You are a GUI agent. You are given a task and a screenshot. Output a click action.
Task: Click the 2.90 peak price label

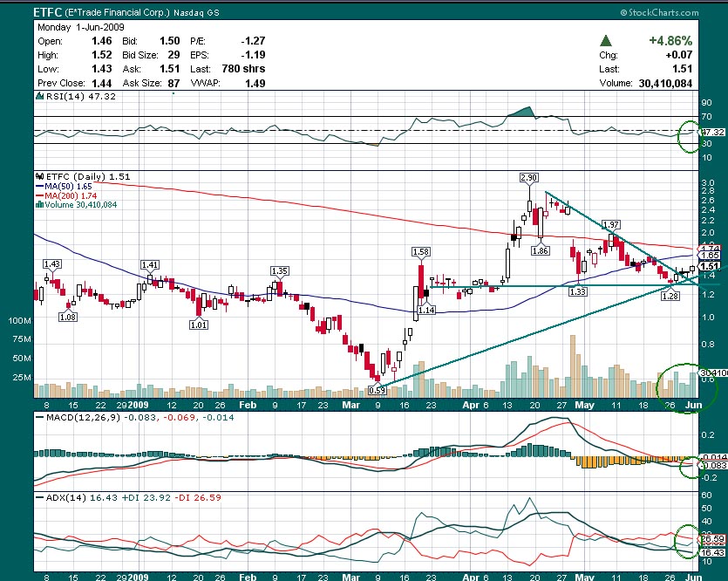[x=528, y=178]
